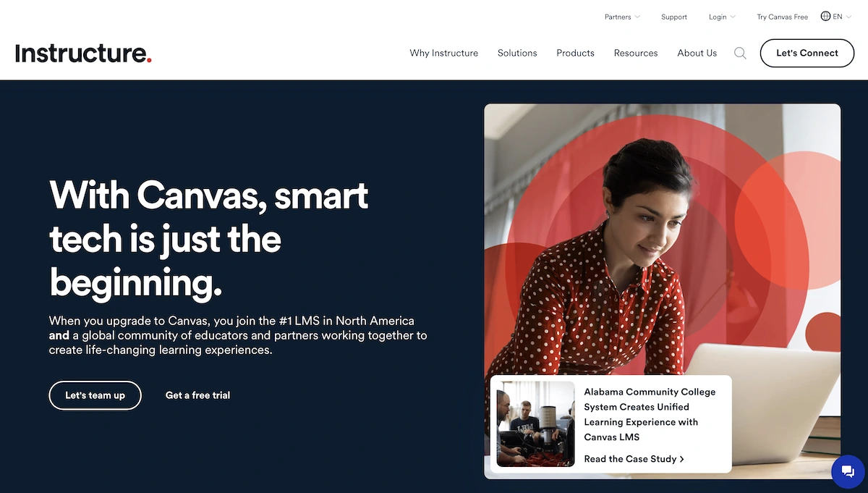Open the Products menu
This screenshot has width=868, height=493.
pyautogui.click(x=575, y=53)
